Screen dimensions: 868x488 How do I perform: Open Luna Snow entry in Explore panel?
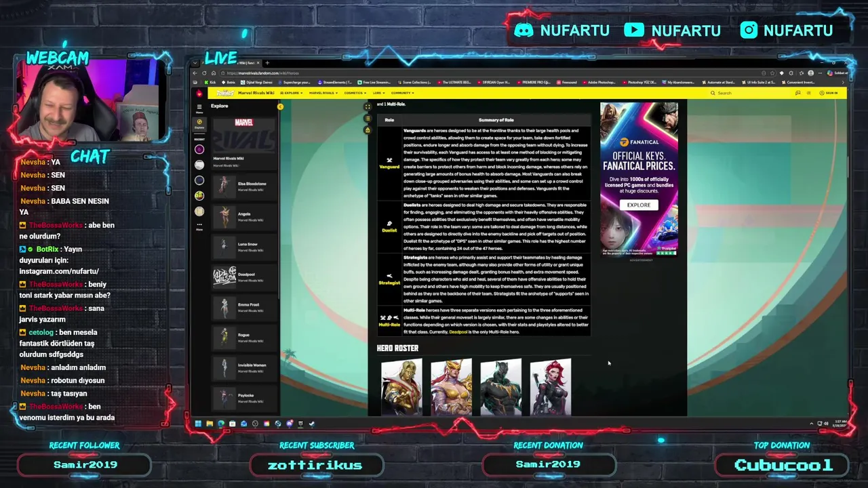243,247
